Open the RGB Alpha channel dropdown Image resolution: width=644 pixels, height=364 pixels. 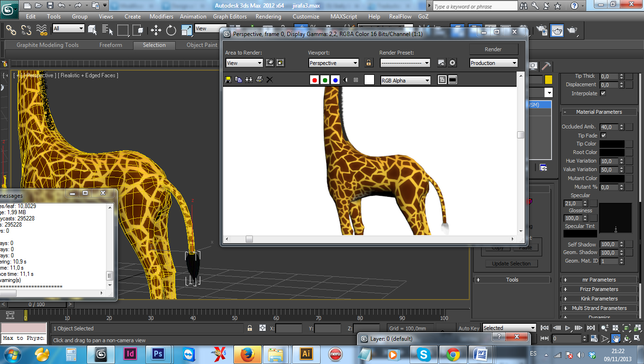tap(405, 81)
